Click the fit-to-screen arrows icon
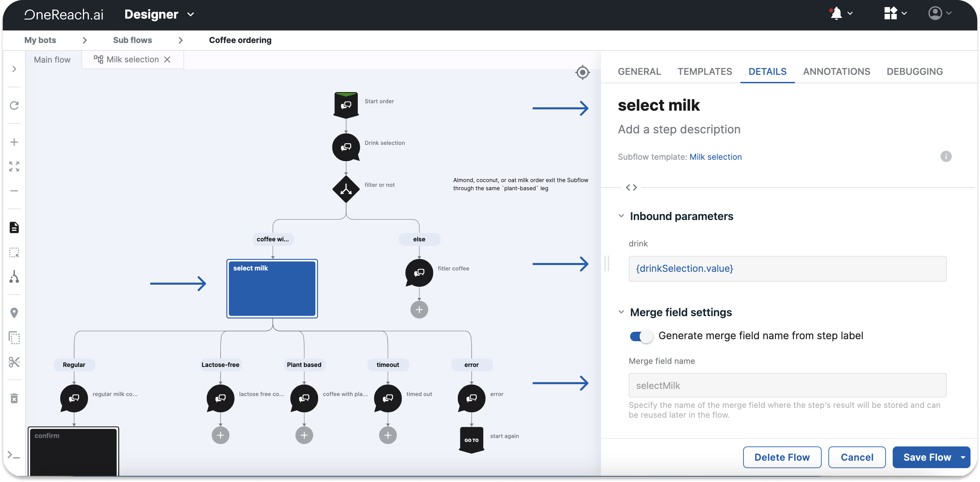The width and height of the screenshot is (980, 482). pos(14,166)
